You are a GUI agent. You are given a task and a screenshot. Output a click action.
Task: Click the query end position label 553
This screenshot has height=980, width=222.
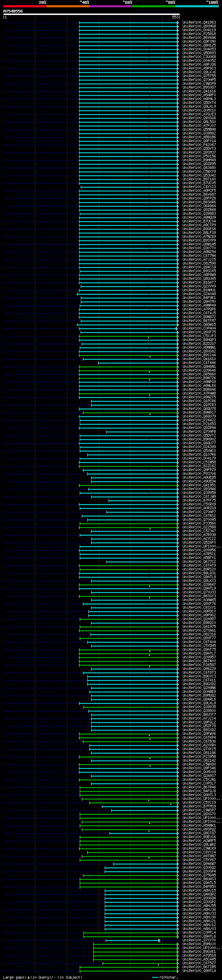(x=175, y=17)
